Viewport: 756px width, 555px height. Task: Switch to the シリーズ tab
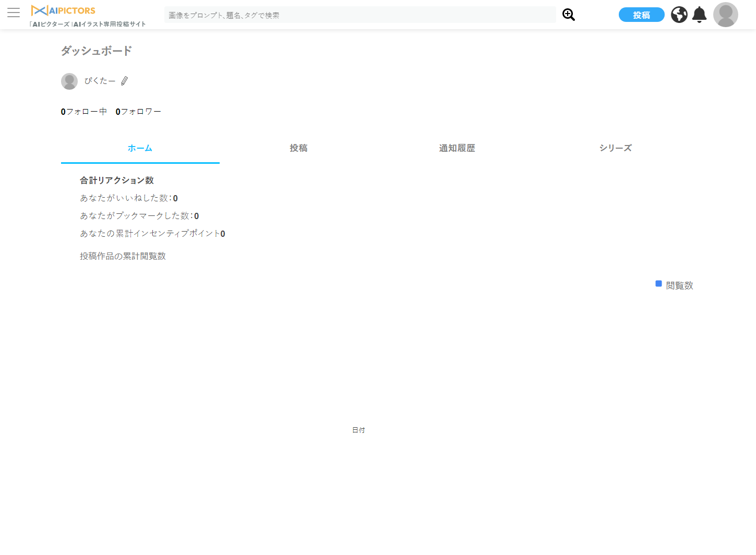point(616,148)
